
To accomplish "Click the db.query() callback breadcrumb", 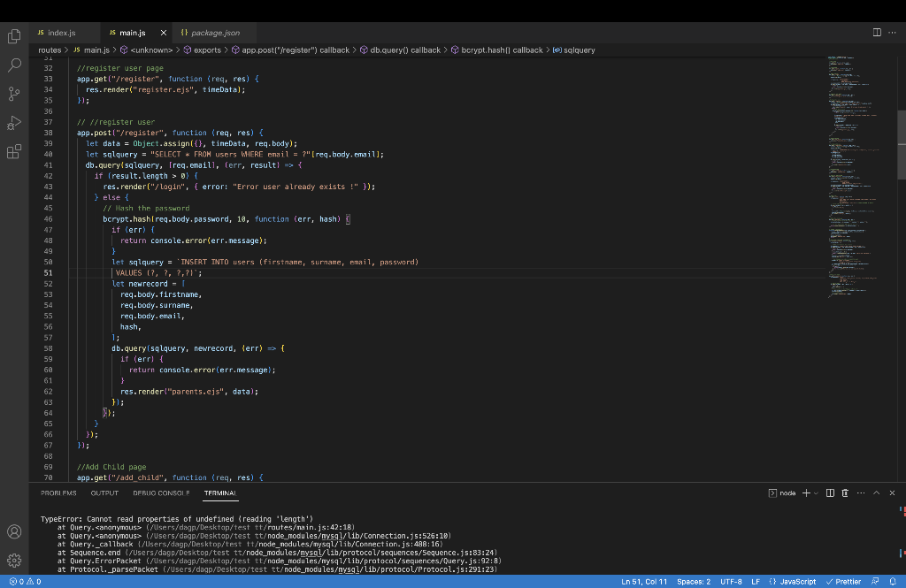I will point(401,50).
